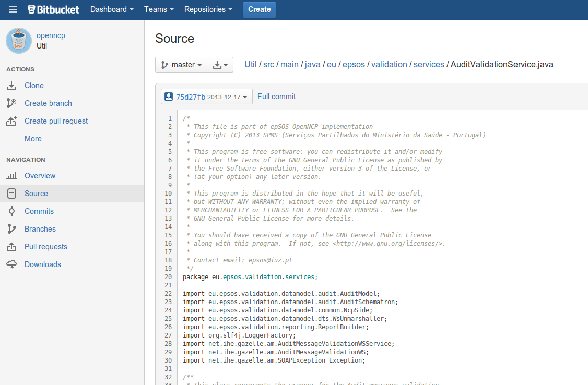Click the import SOAPException_Exception line
The height and width of the screenshot is (385, 588).
(274, 360)
